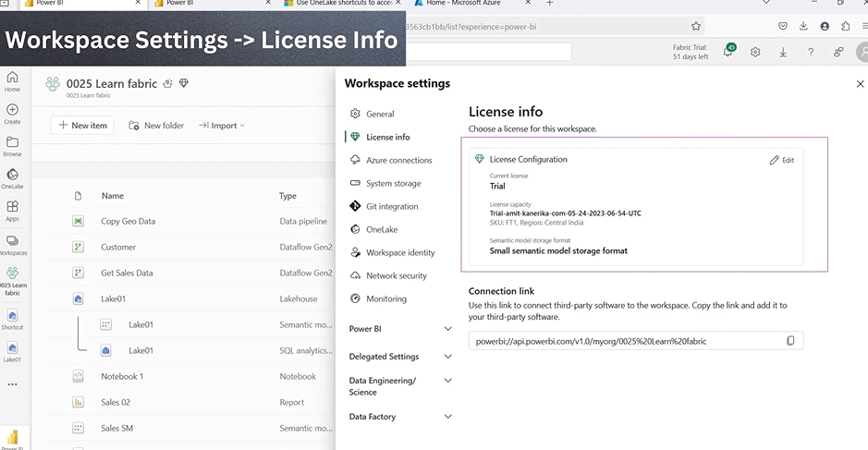Copy the connection link with copy icon
868x450 pixels.
(790, 341)
